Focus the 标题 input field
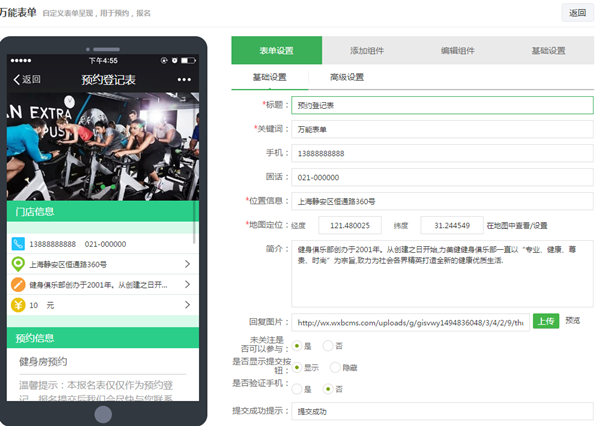Image resolution: width=600 pixels, height=426 pixels. pos(442,105)
